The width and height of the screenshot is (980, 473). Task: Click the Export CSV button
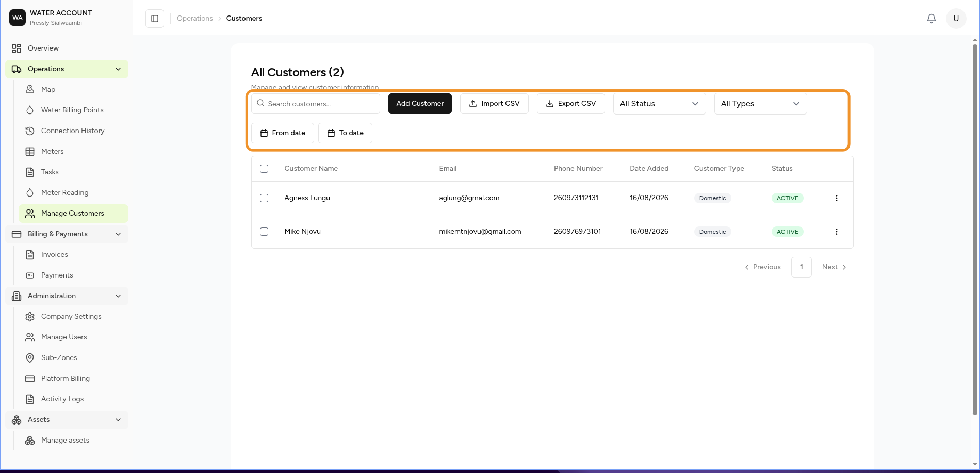[571, 104]
